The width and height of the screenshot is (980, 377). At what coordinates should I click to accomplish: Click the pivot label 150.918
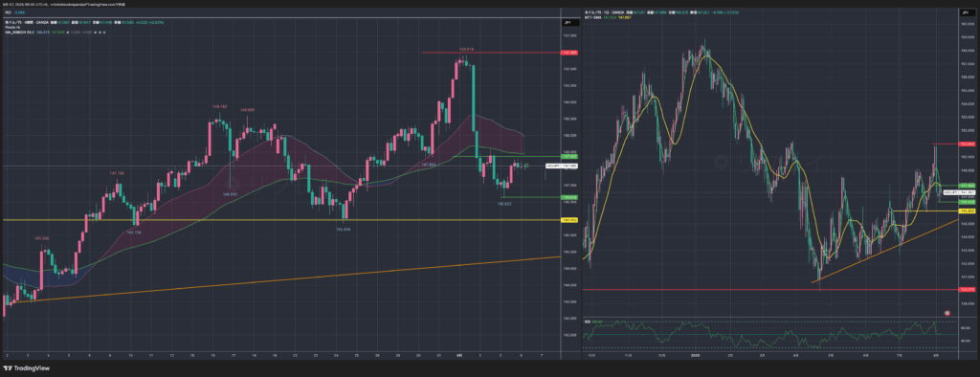466,49
